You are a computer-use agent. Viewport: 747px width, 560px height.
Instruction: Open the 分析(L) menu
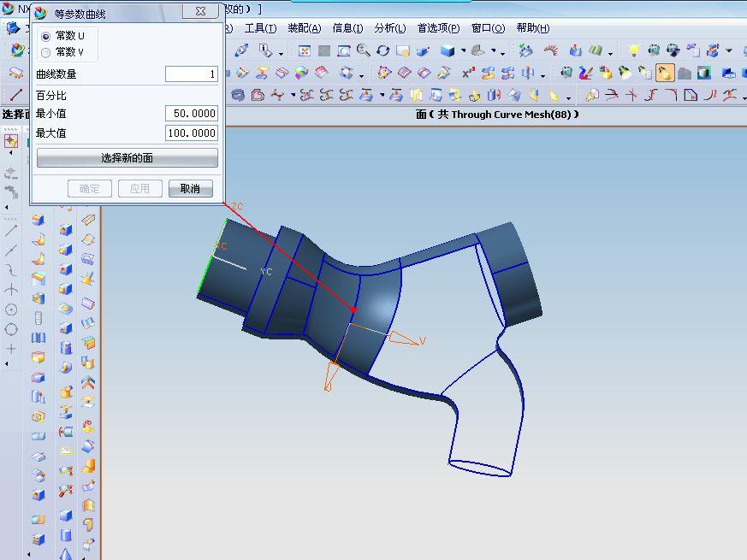coord(389,28)
